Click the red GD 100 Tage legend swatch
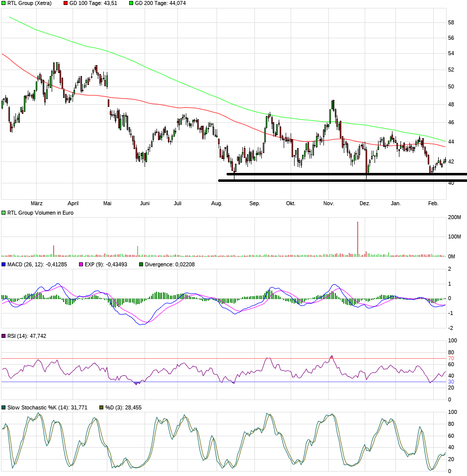Image resolution: width=467 pixels, height=476 pixels. coord(66,3)
